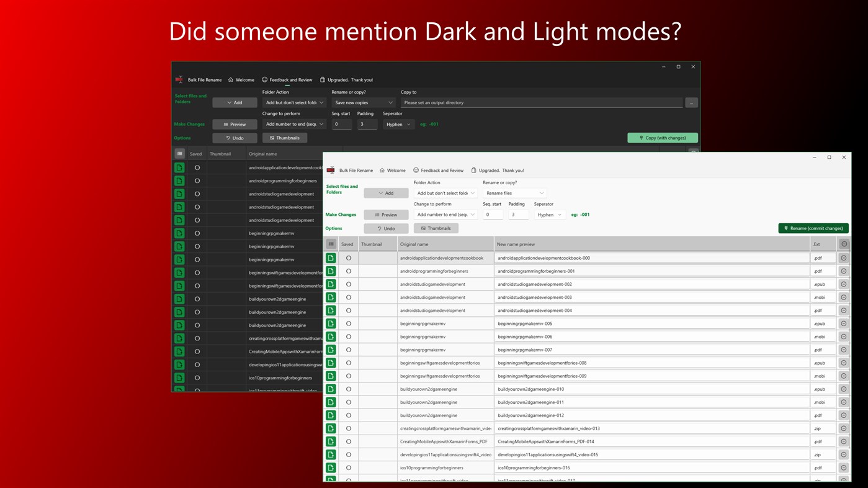
Task: Click the list icon in light window table header
Action: pos(331,244)
